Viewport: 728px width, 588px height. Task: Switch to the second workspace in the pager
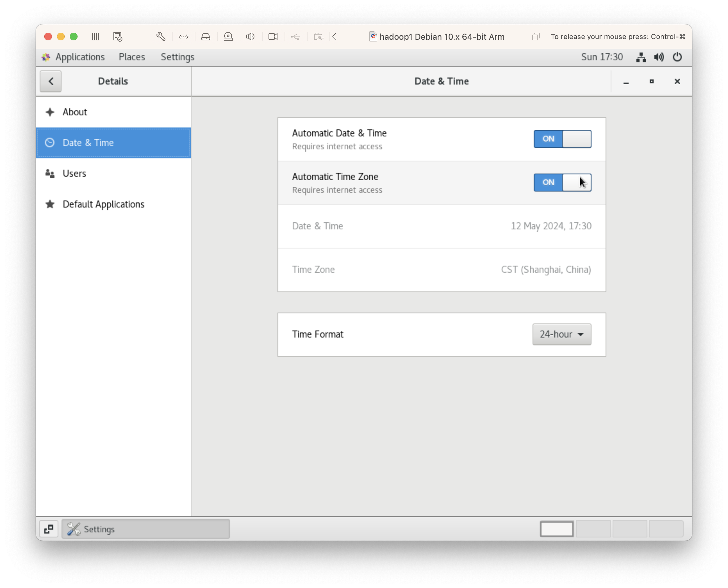593,529
